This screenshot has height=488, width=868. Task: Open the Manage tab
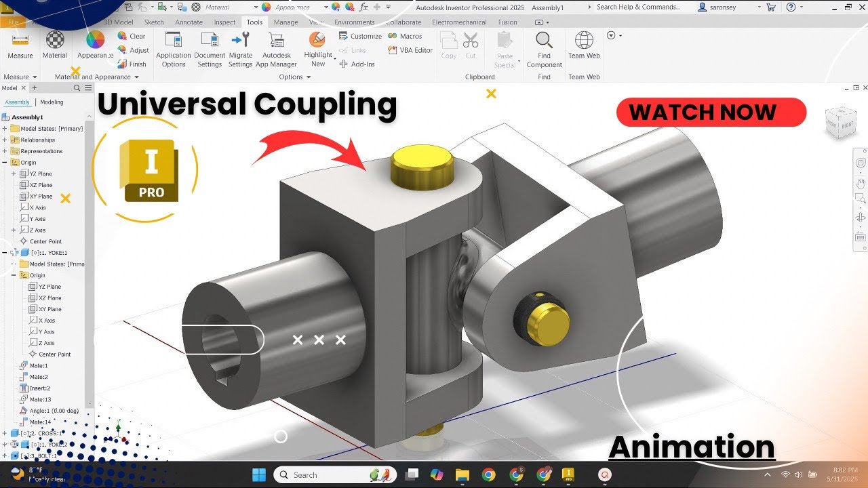285,22
